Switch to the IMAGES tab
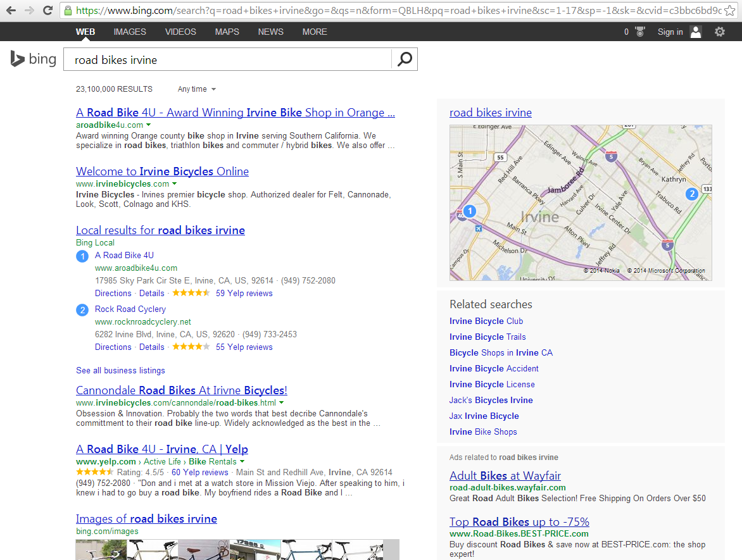Viewport: 742px width, 560px height. click(130, 32)
